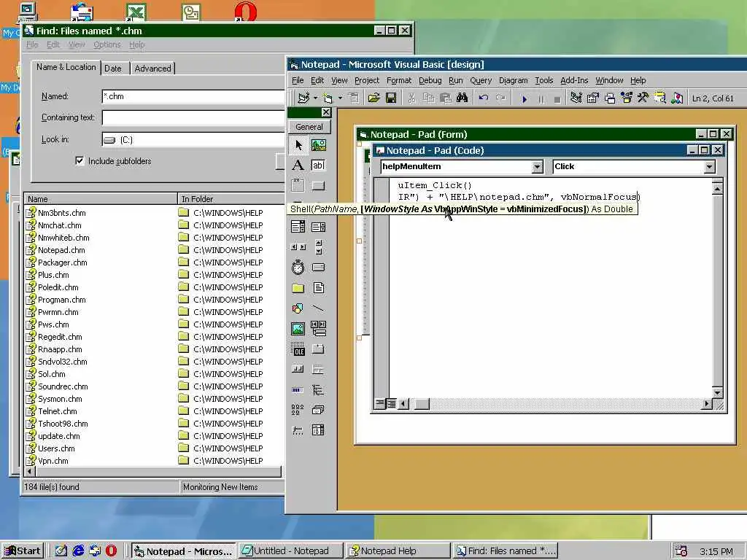The height and width of the screenshot is (560, 747).
Task: Click the Named input field containing *.chm
Action: click(193, 96)
